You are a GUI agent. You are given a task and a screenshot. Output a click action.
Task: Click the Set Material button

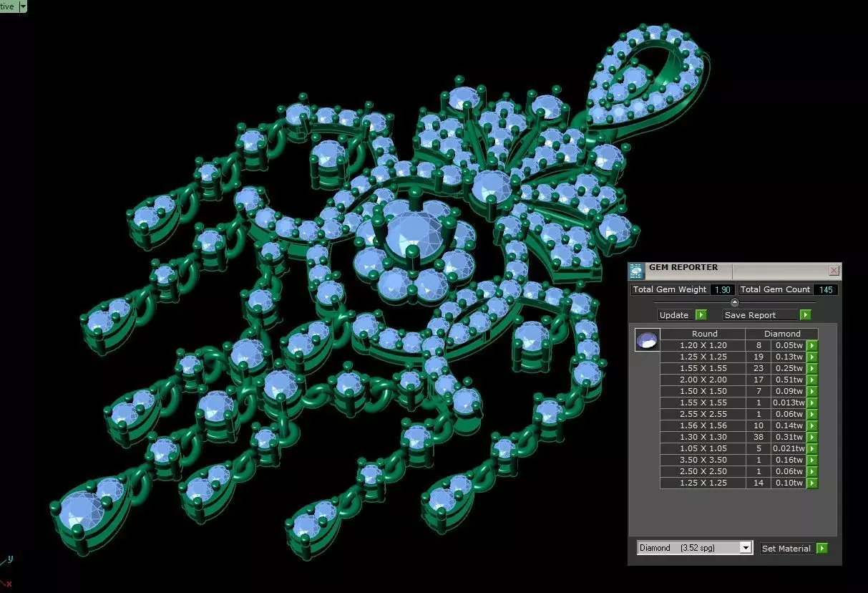coord(786,548)
